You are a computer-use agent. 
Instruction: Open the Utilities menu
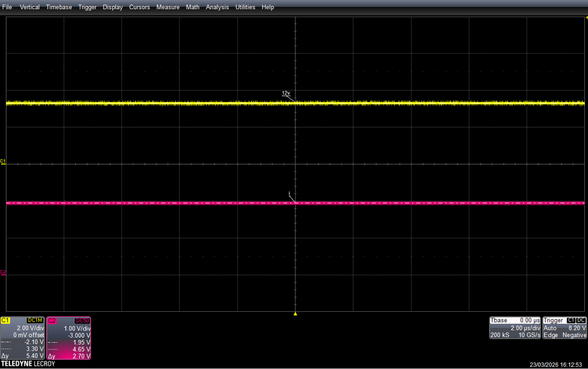pos(245,7)
